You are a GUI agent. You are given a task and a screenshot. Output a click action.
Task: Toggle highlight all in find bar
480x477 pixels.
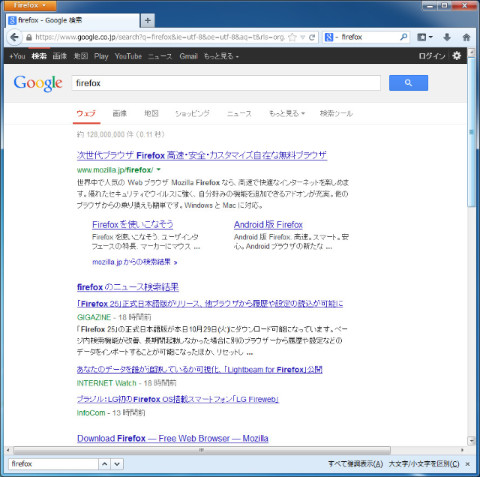pos(355,464)
